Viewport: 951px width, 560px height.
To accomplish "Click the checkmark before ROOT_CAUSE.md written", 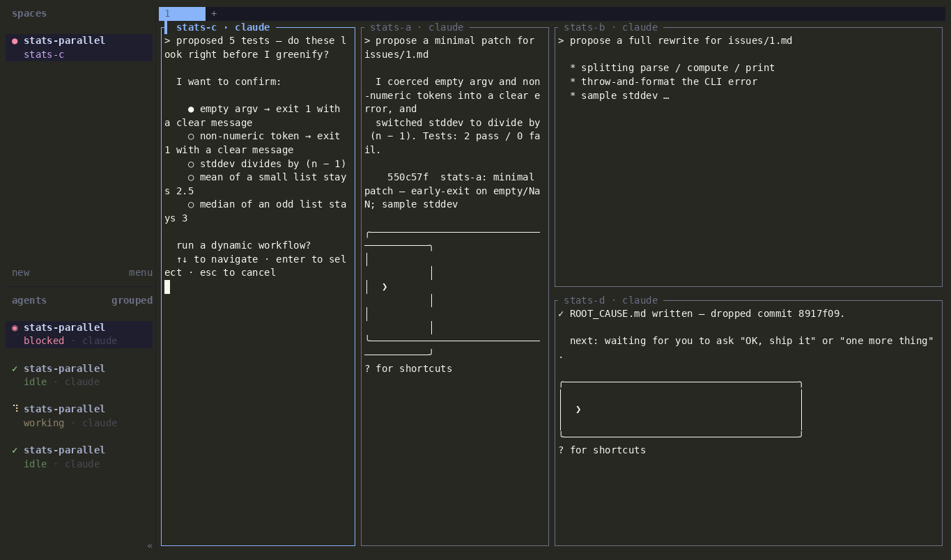I will pos(561,313).
